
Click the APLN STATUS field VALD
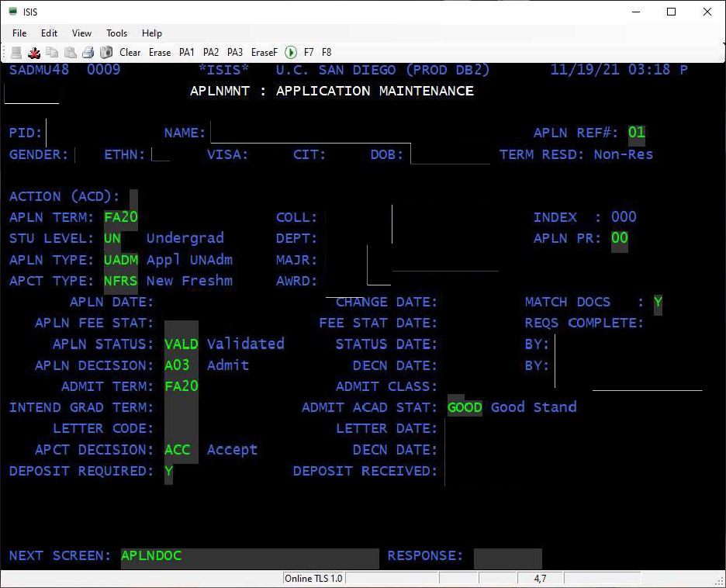click(181, 345)
